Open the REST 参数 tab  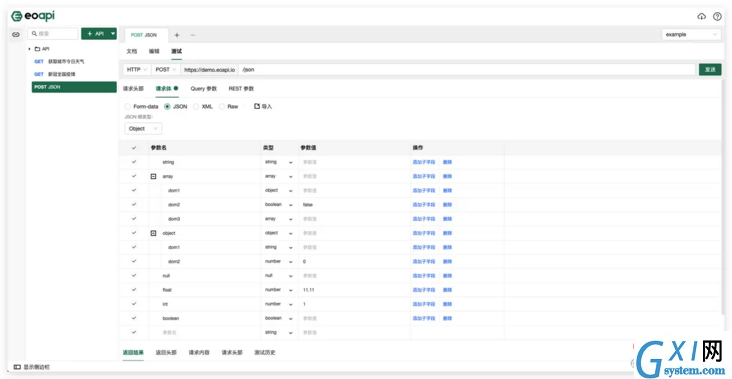click(241, 88)
